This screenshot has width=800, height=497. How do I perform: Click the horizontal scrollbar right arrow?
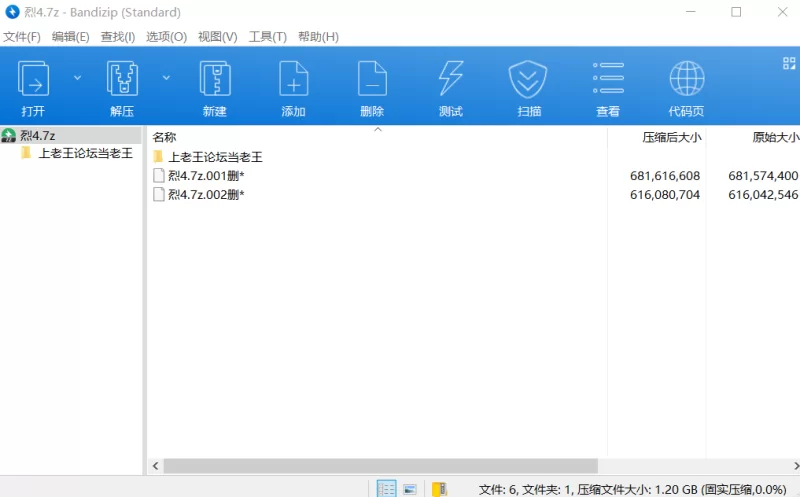tap(795, 466)
